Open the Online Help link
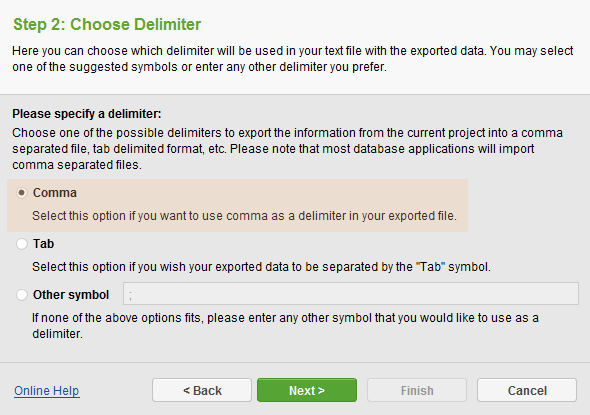 tap(47, 391)
